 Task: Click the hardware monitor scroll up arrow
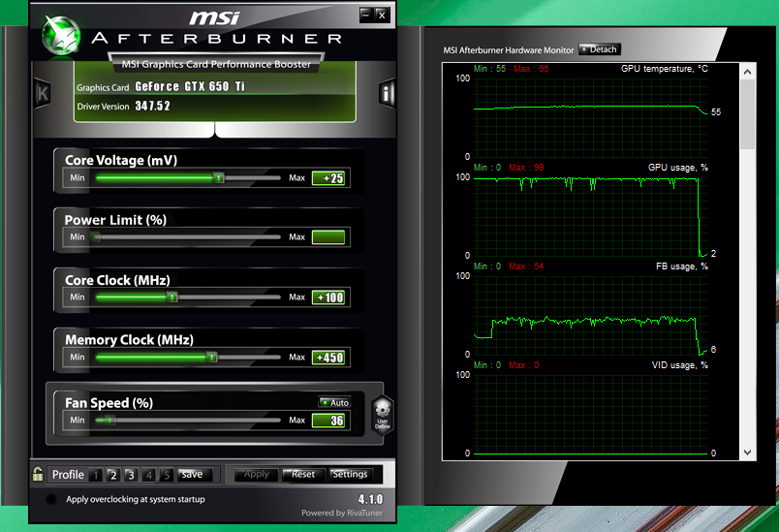(747, 72)
